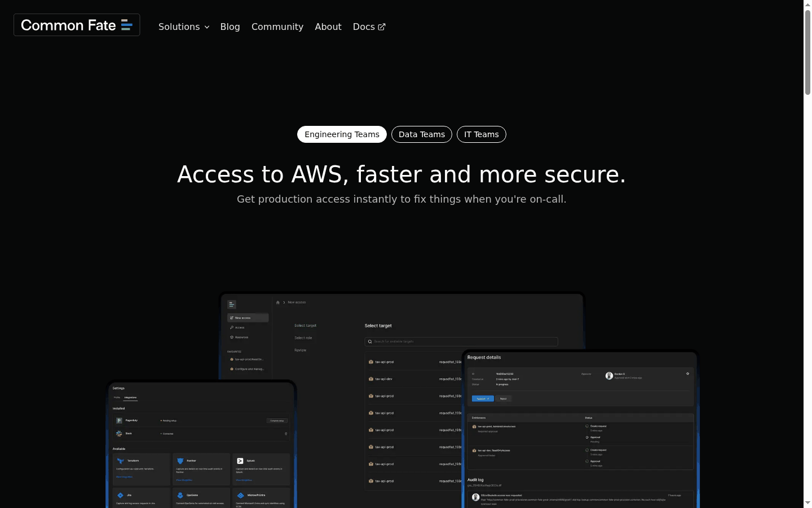Switch to the IT Teams tab
Screen dimensions: 812x508
[482, 134]
